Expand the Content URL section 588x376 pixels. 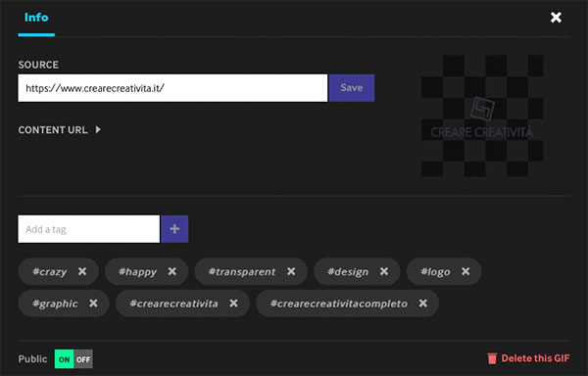pyautogui.click(x=60, y=130)
